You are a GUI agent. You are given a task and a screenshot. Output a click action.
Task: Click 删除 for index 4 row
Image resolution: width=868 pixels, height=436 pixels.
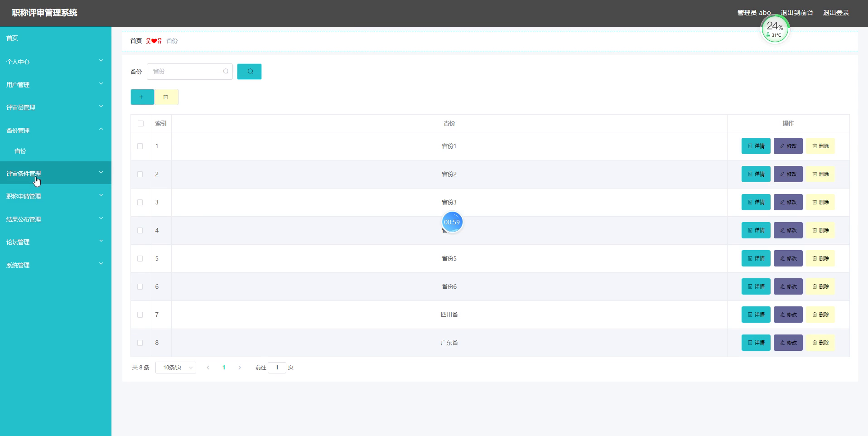coord(820,230)
